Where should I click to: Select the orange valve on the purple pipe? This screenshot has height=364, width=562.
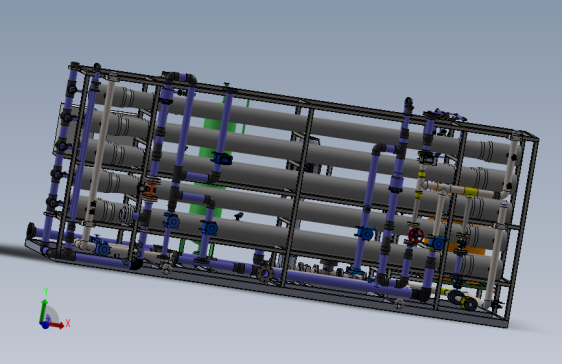point(150,190)
